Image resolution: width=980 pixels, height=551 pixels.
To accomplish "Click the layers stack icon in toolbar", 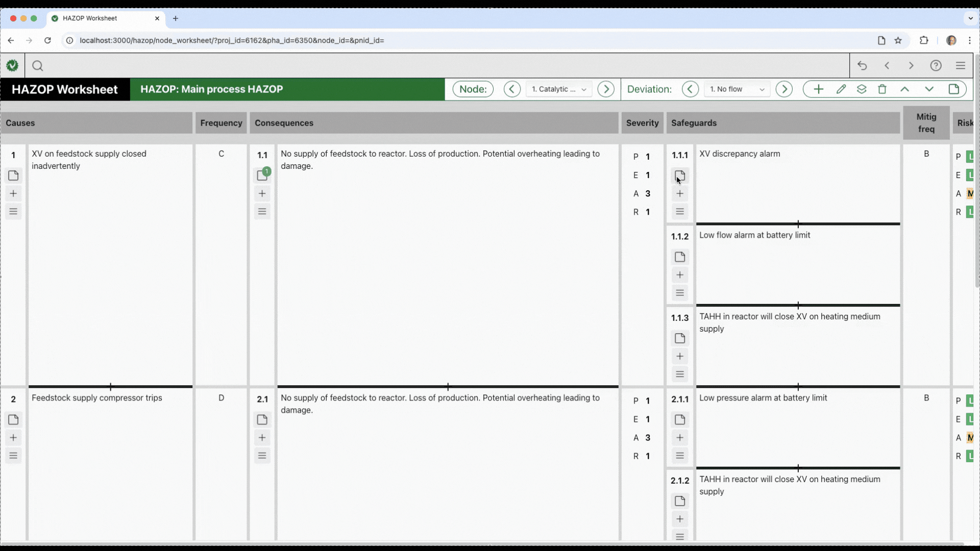I will (862, 89).
